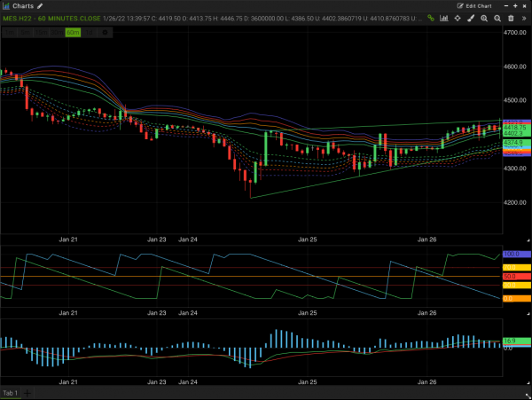Switch to the 5m timeframe

click(25, 33)
